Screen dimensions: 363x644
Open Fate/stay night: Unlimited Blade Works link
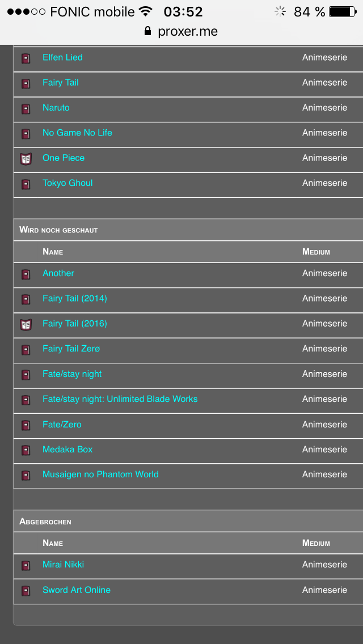pyautogui.click(x=120, y=399)
